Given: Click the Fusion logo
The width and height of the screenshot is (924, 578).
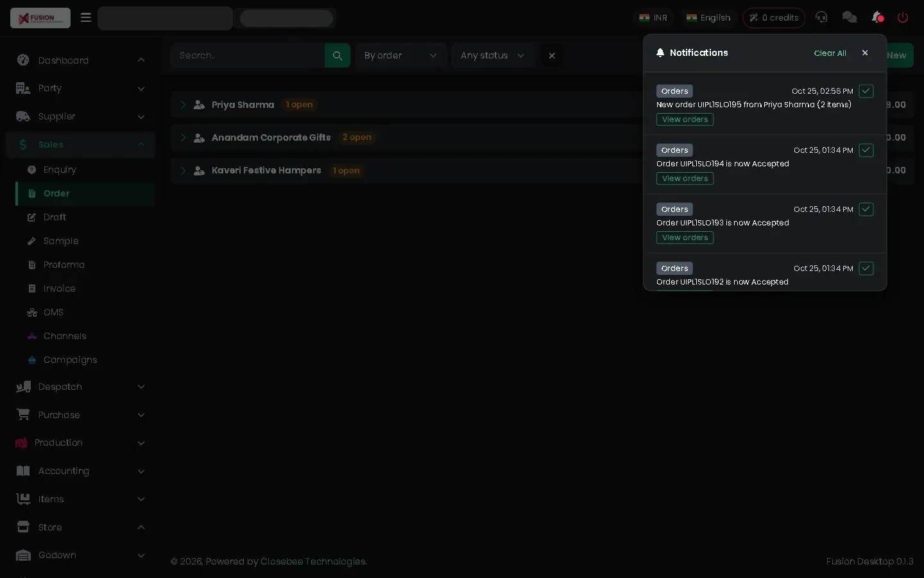Looking at the screenshot, I should [x=40, y=18].
